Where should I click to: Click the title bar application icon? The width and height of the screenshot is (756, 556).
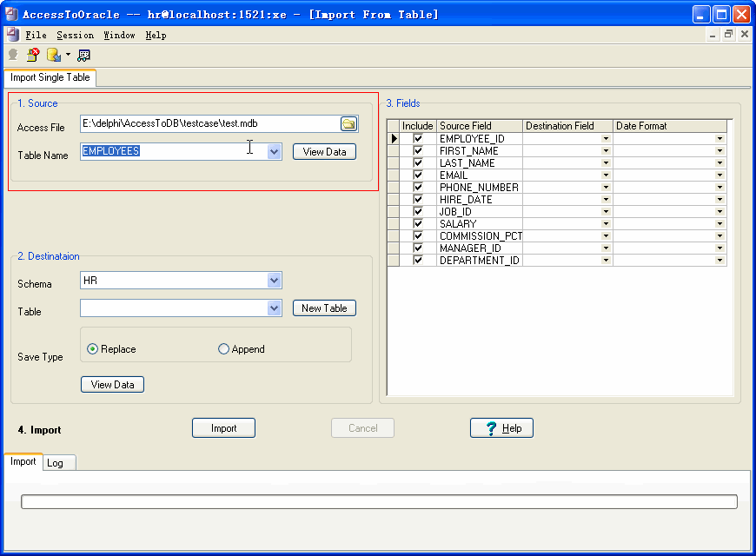pyautogui.click(x=11, y=14)
